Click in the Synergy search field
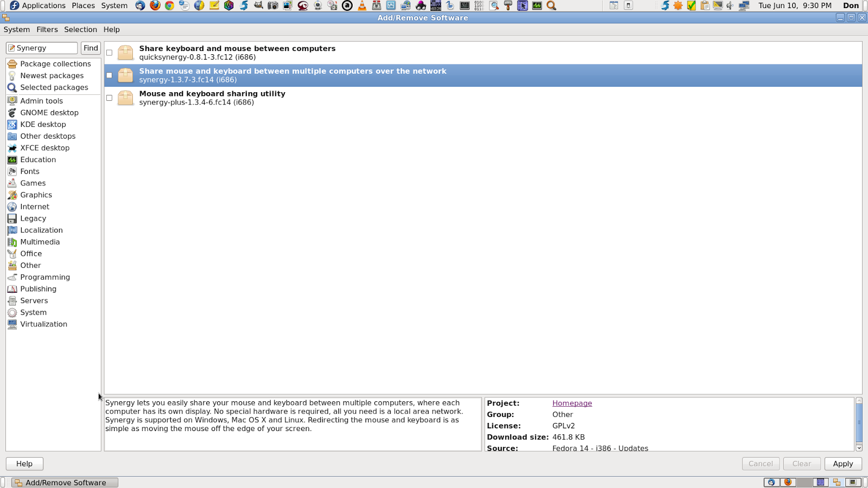The width and height of the screenshot is (868, 488). coord(42,48)
